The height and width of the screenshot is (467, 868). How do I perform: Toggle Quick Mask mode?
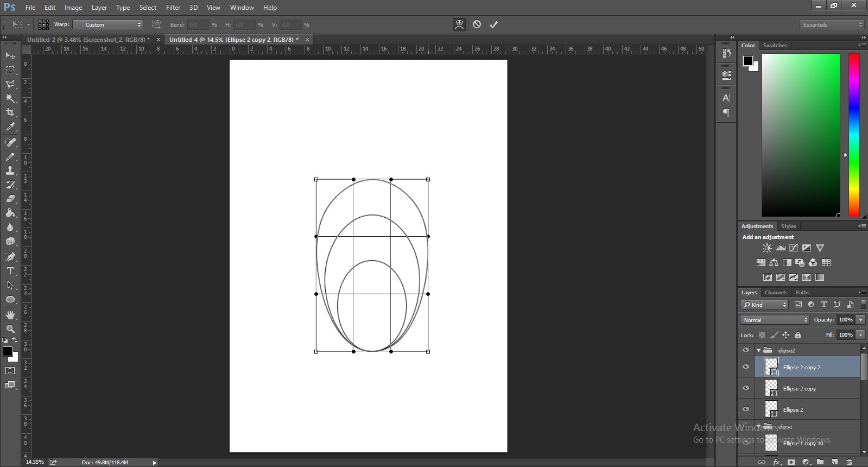pos(10,371)
